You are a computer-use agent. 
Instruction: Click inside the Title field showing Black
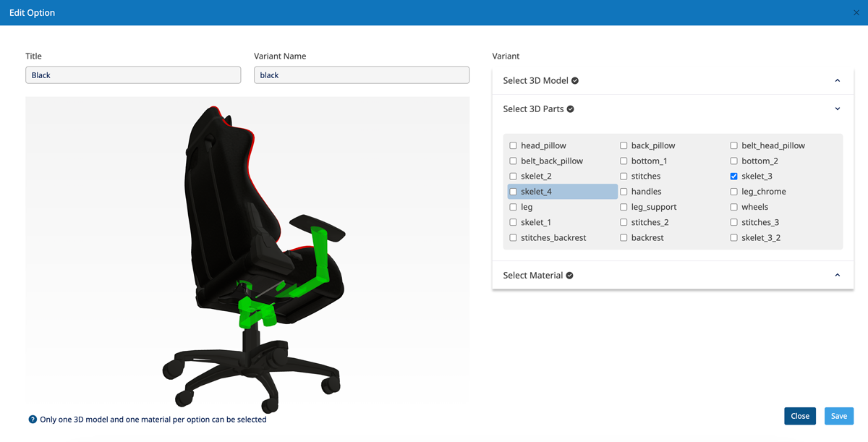pyautogui.click(x=133, y=75)
